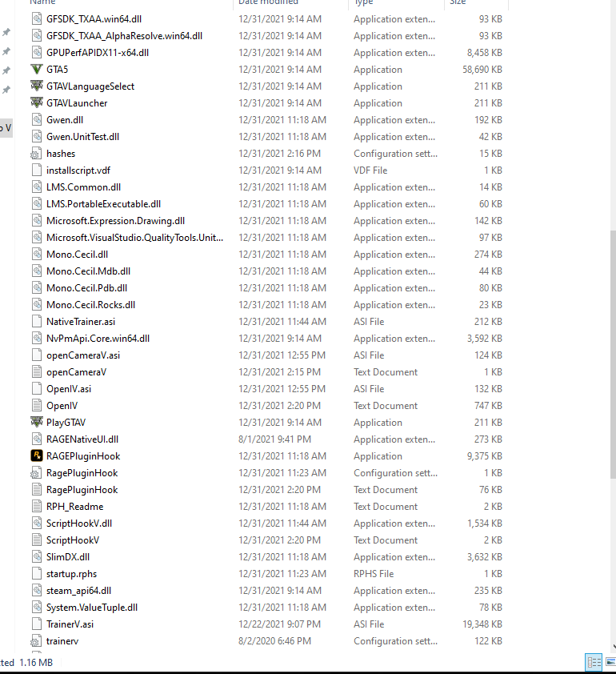Select the Mono.Cecil.Mdb.dll file name
The width and height of the screenshot is (616, 674).
89,271
